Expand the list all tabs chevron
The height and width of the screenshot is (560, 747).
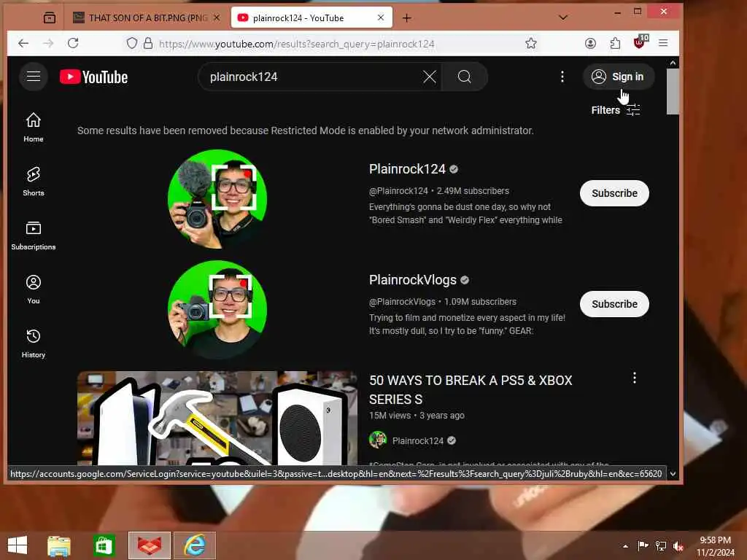coord(562,17)
